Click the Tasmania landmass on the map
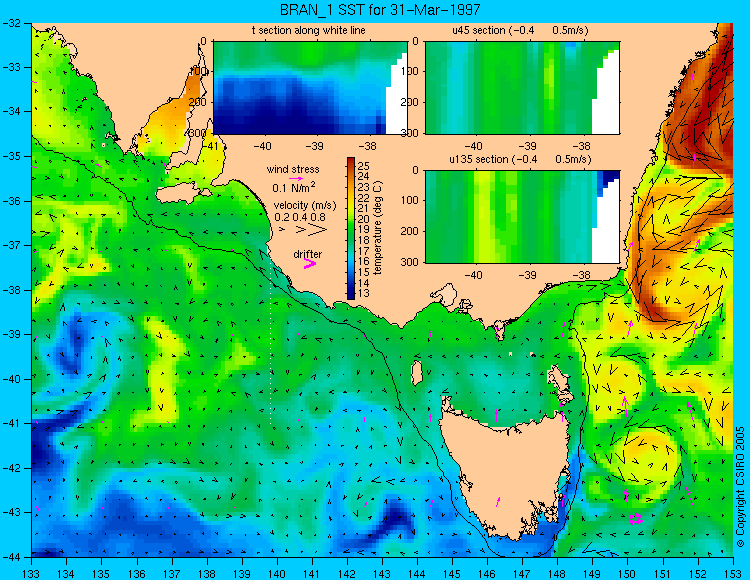750x580 pixels. coord(505,469)
